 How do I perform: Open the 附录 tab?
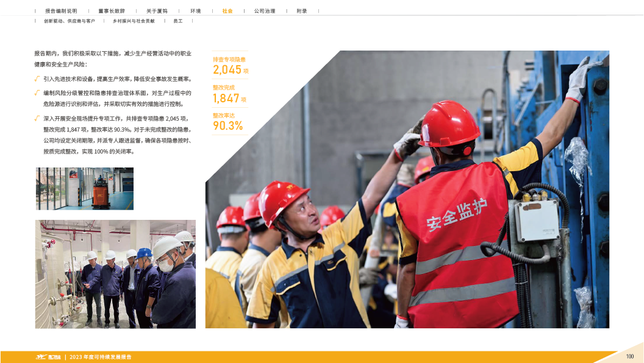pos(302,11)
